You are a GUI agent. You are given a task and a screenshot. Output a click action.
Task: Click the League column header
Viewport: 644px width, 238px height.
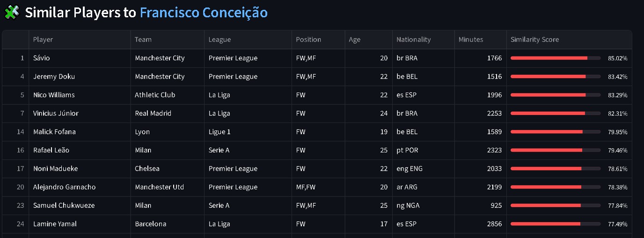[x=220, y=40]
